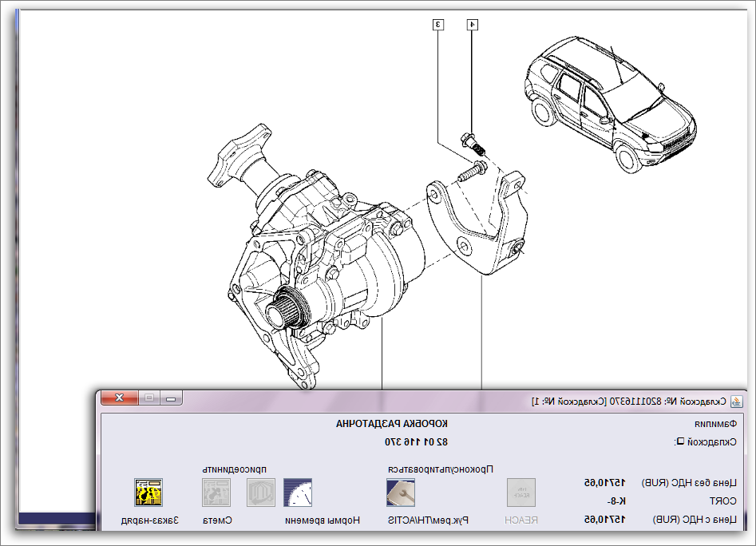Minimize the Складской № dialog window

171,398
